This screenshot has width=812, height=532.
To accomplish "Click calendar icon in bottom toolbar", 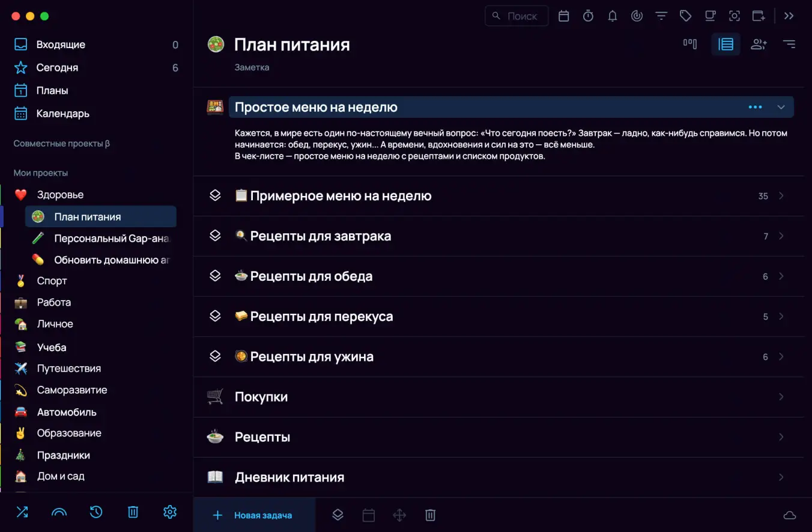I will pyautogui.click(x=369, y=515).
